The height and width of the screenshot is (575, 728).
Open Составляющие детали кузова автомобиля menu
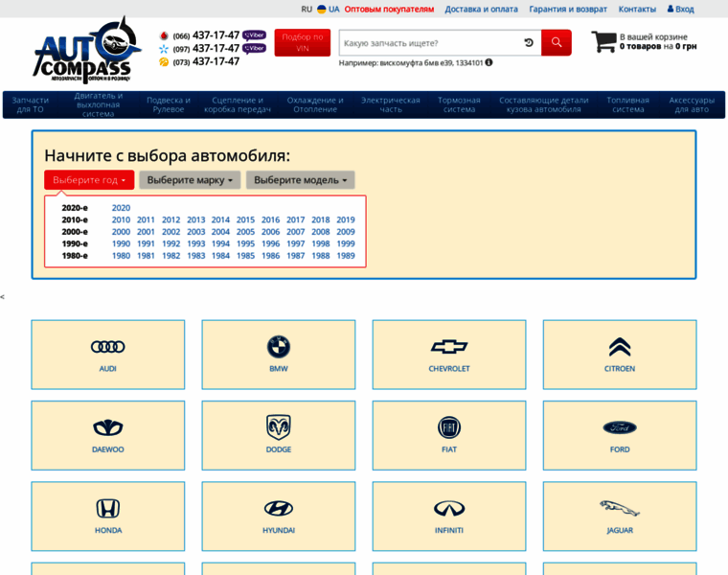pyautogui.click(x=544, y=104)
